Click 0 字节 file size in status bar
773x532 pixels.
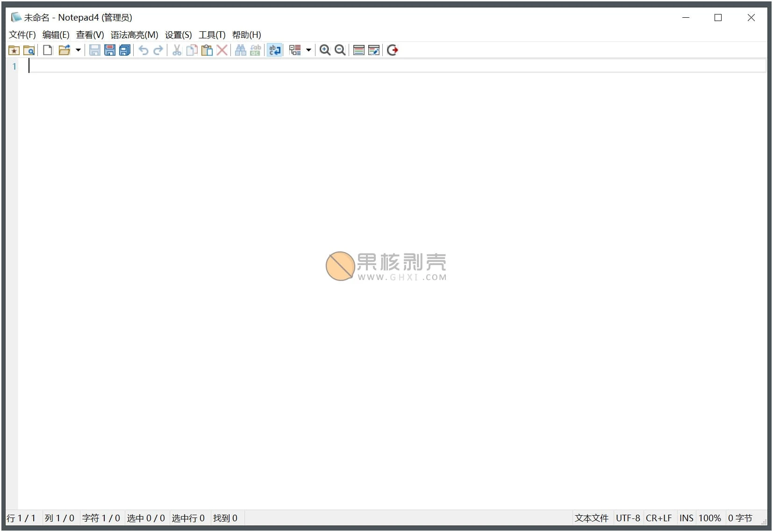[x=740, y=518]
